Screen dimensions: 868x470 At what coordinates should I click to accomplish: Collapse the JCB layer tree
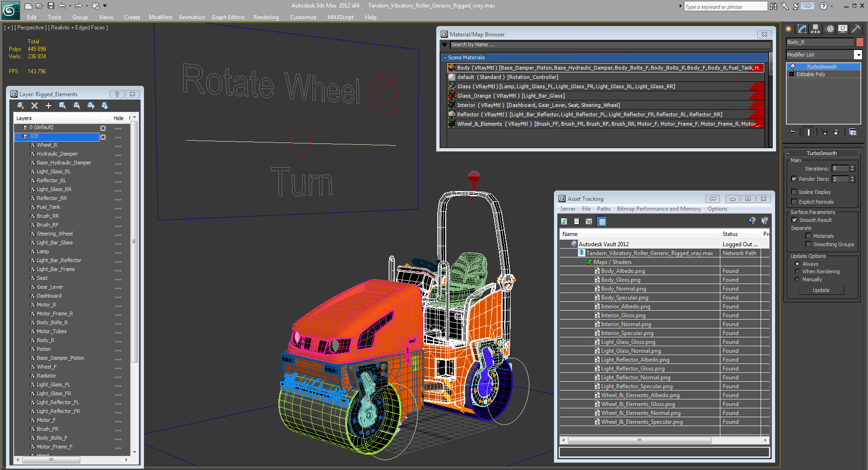[18, 136]
